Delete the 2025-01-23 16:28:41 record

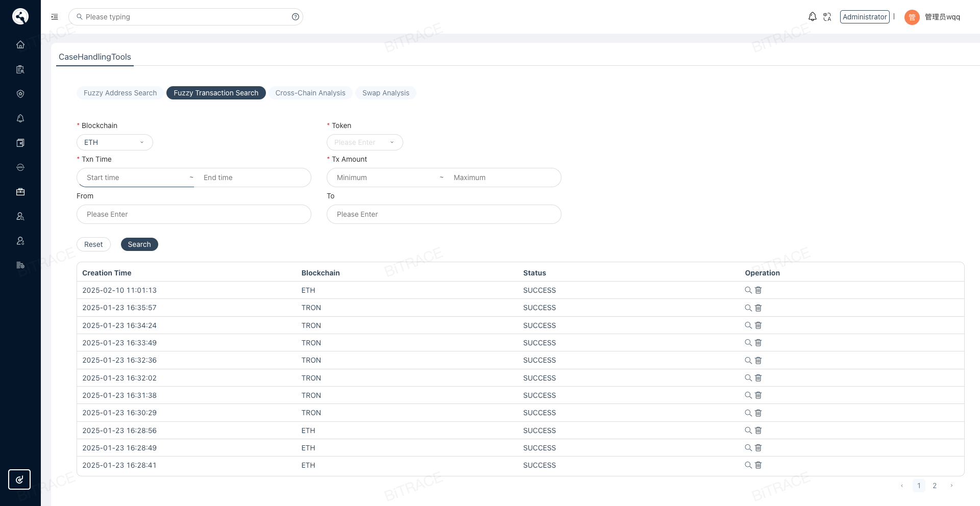click(x=758, y=465)
